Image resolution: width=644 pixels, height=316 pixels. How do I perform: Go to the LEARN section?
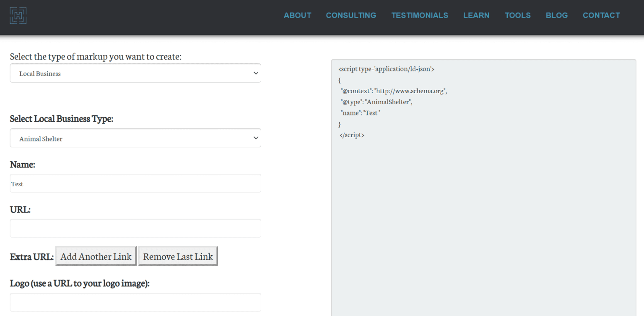coord(476,15)
